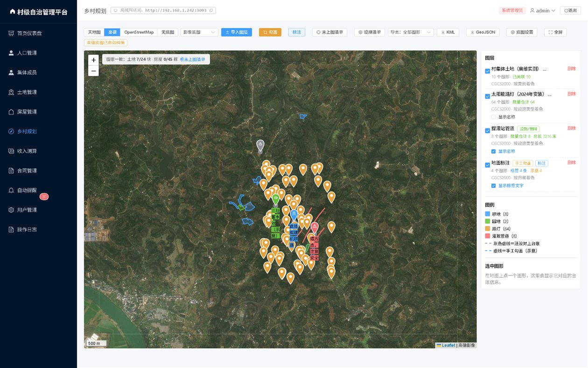Click the 乡村规划 compass icon
588x368 pixels.
point(11,131)
